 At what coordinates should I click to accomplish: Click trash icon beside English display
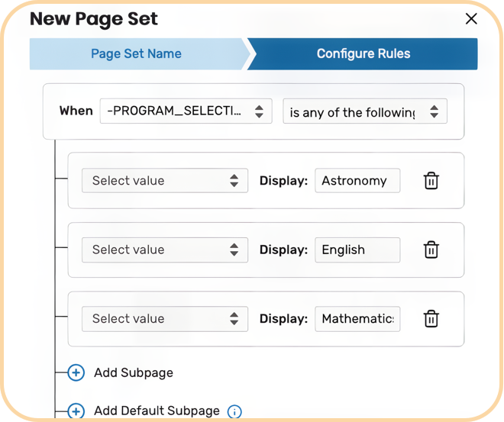[431, 250]
